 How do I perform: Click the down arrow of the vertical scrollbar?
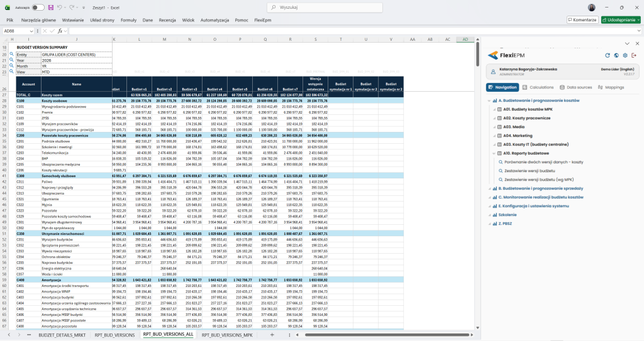tap(478, 327)
